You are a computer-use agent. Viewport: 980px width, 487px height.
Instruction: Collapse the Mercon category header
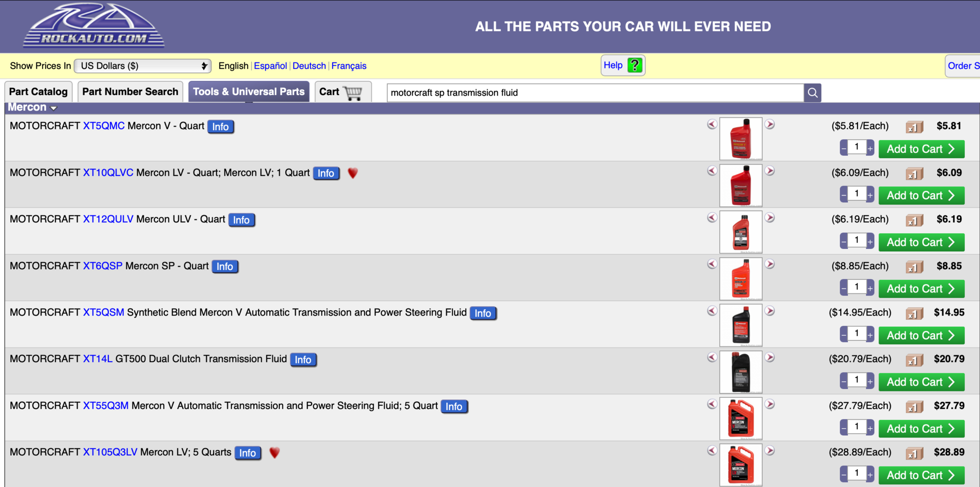[x=32, y=107]
